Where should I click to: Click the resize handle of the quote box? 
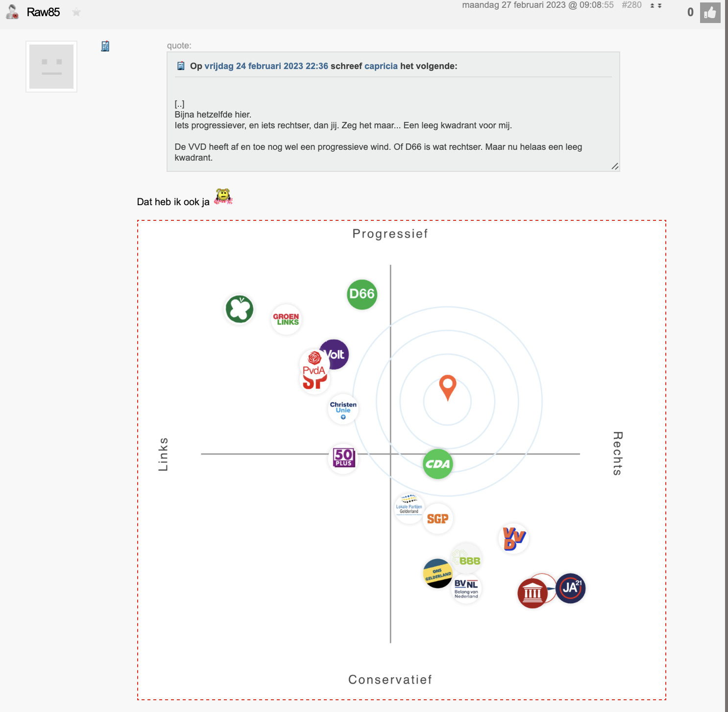point(615,166)
